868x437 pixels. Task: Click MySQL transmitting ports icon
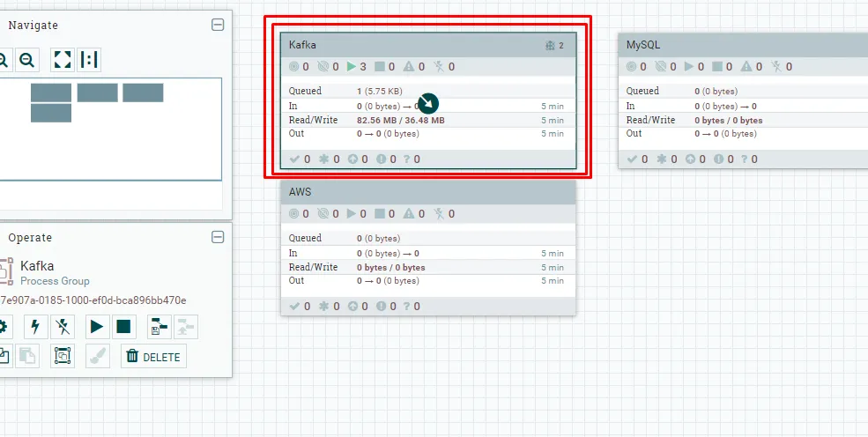coord(632,66)
